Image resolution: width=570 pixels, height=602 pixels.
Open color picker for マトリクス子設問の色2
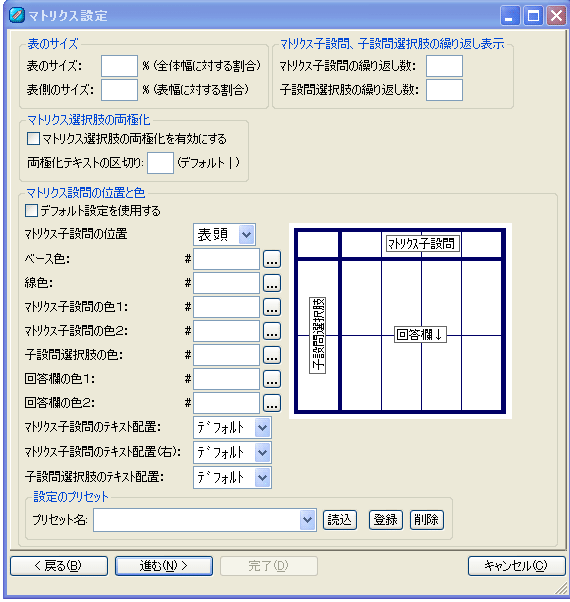[x=272, y=331]
